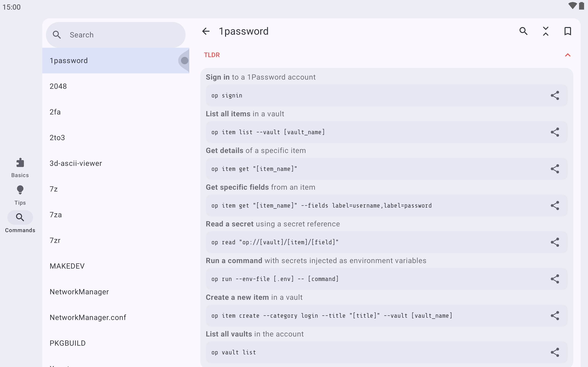Collapse all sections with the collapse icon
This screenshot has height=367, width=588.
pos(546,31)
